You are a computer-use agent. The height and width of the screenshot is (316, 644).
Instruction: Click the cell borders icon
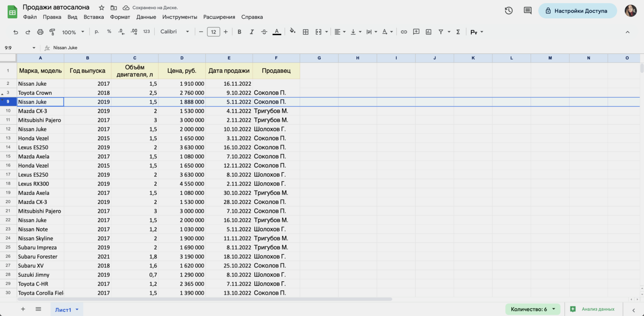pos(306,32)
